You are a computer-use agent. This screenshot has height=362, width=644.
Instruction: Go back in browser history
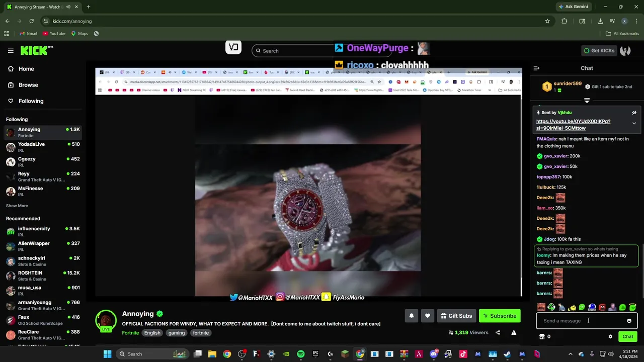pyautogui.click(x=7, y=21)
